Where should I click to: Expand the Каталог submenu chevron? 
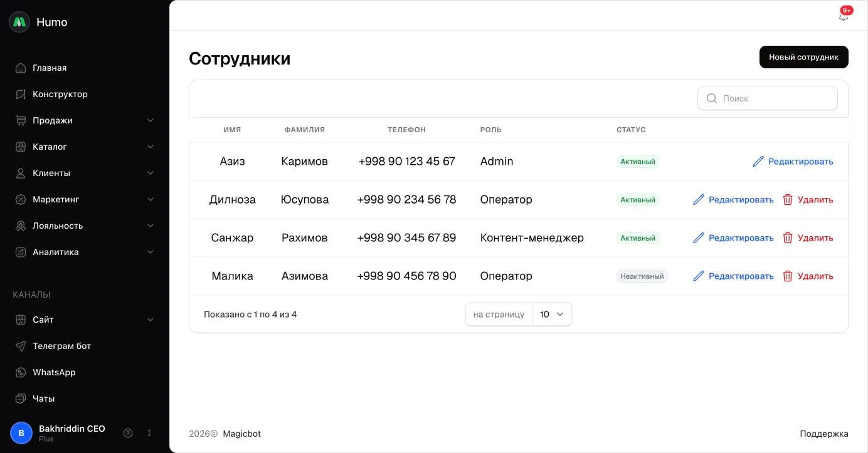coord(151,147)
